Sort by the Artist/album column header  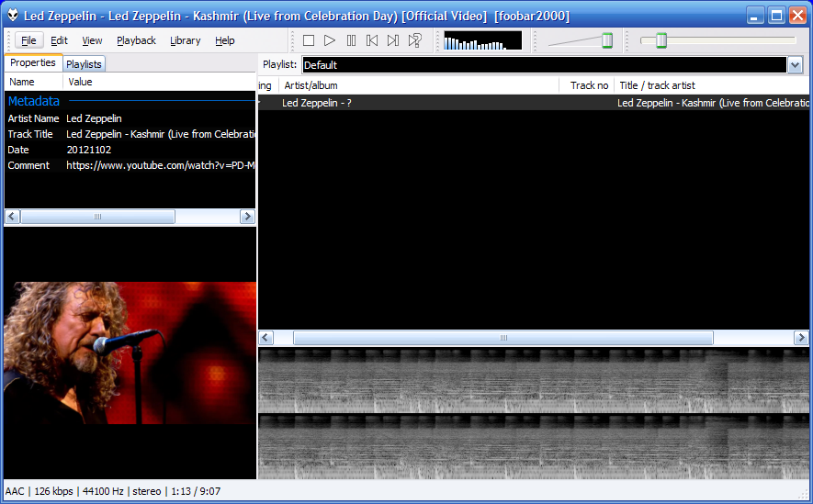pos(419,85)
